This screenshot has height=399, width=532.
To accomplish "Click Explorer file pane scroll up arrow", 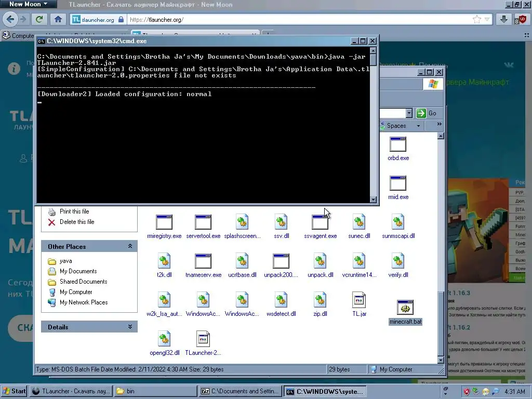I will (x=441, y=136).
